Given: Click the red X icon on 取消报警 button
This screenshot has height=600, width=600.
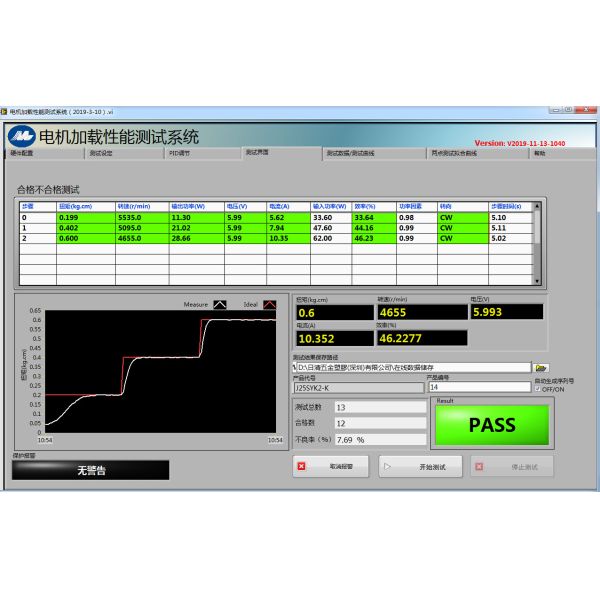Looking at the screenshot, I should click(301, 466).
